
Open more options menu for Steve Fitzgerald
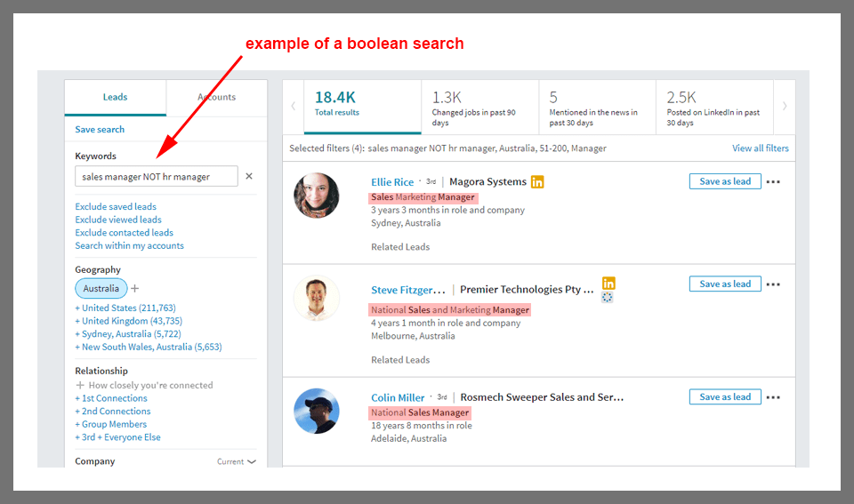[x=773, y=284]
